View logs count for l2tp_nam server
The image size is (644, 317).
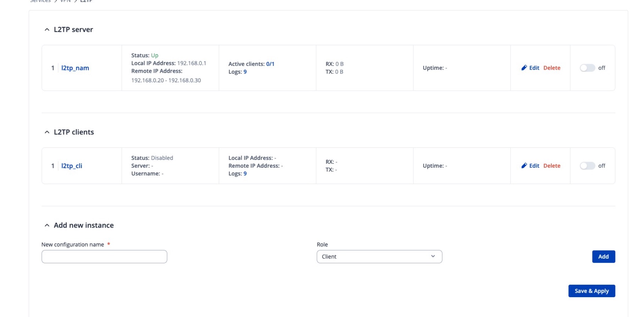(245, 72)
